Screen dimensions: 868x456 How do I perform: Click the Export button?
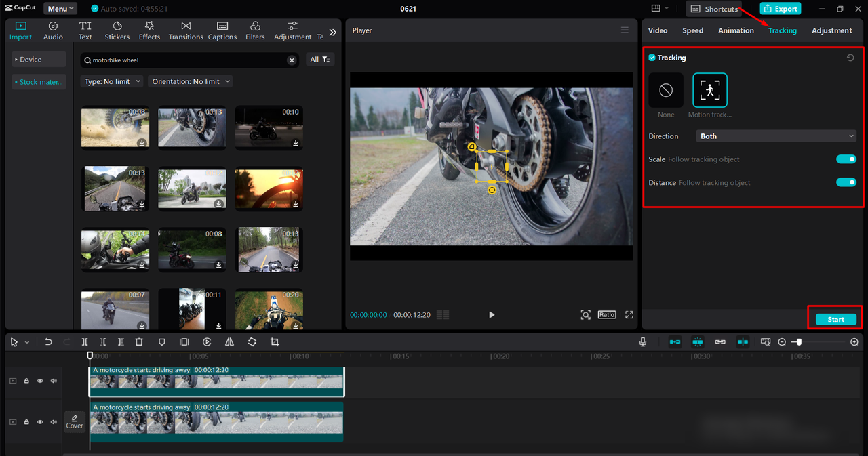(x=780, y=9)
